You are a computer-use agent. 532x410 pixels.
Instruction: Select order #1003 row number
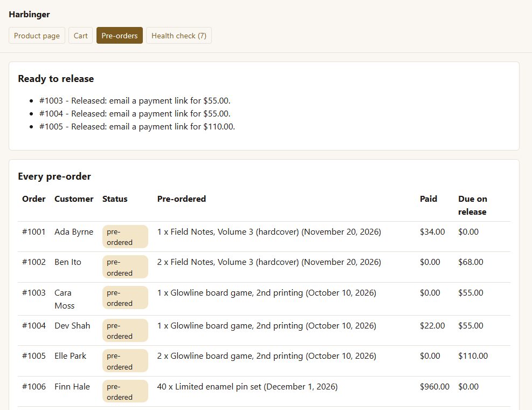pos(33,292)
